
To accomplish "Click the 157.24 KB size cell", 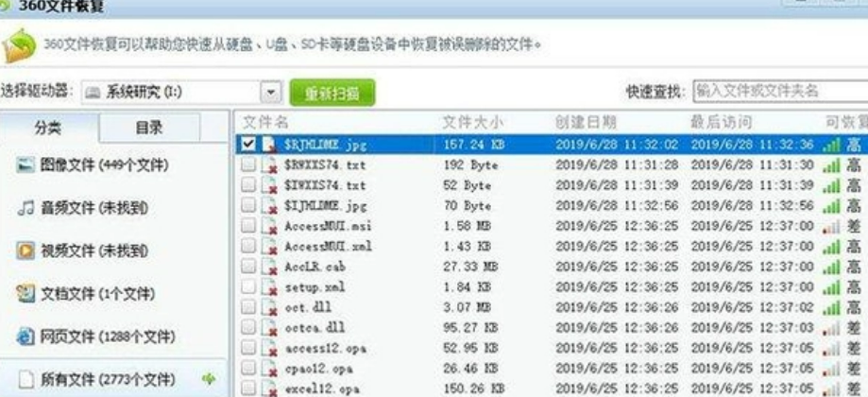I will 474,145.
